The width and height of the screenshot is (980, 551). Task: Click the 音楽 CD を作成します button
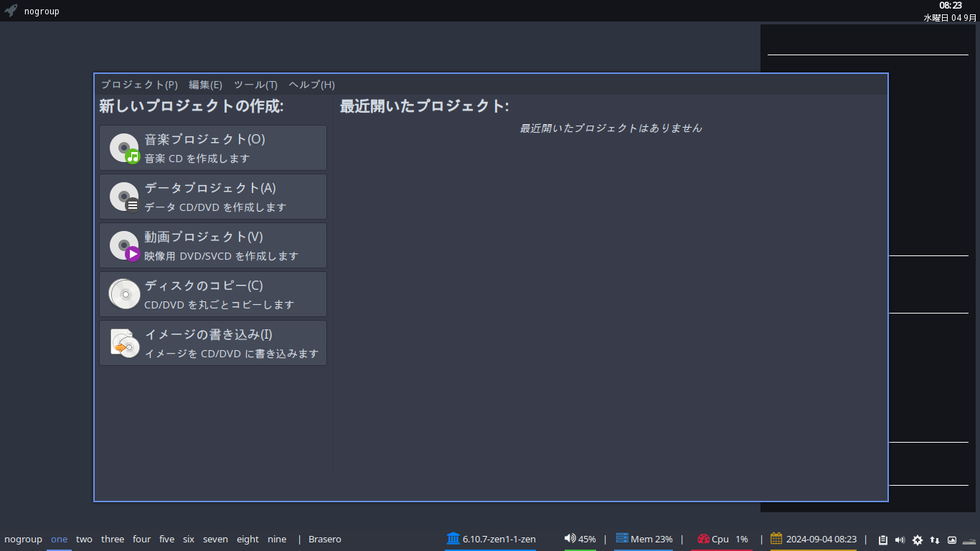pyautogui.click(x=213, y=148)
